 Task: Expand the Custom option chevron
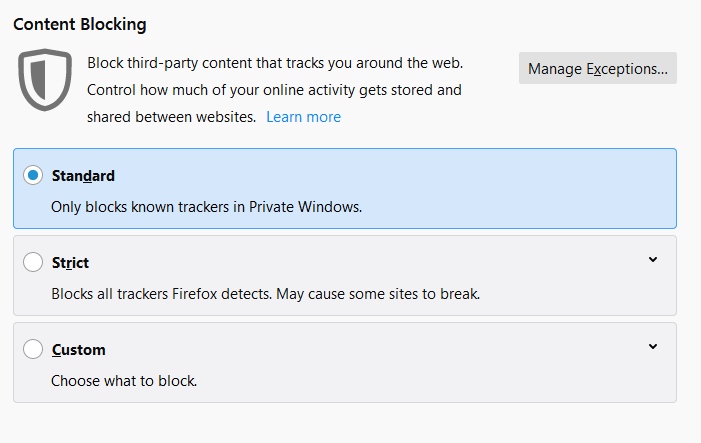pyautogui.click(x=653, y=346)
